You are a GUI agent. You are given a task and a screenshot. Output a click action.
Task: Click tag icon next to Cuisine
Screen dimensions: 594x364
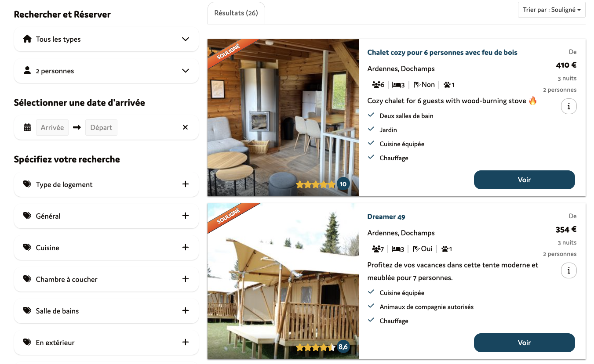click(x=27, y=247)
